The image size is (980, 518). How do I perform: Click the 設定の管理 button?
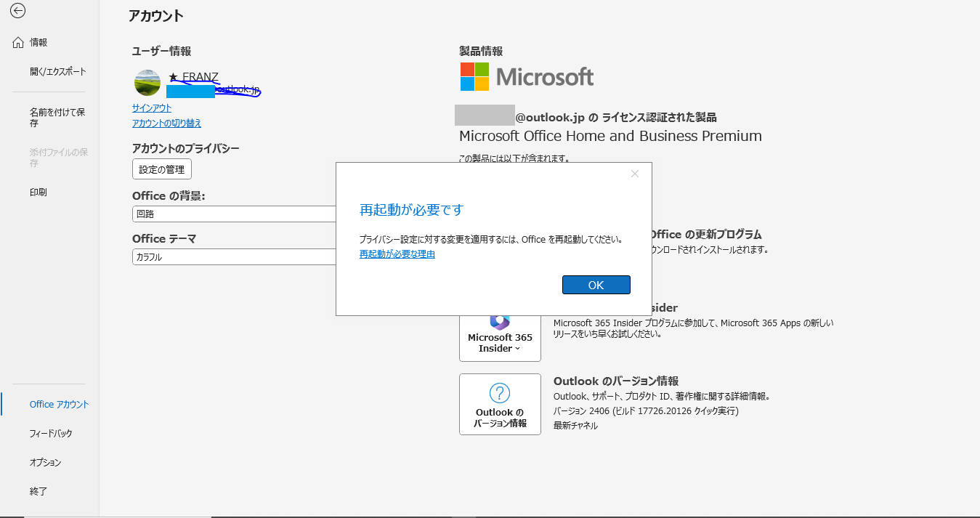[162, 169]
